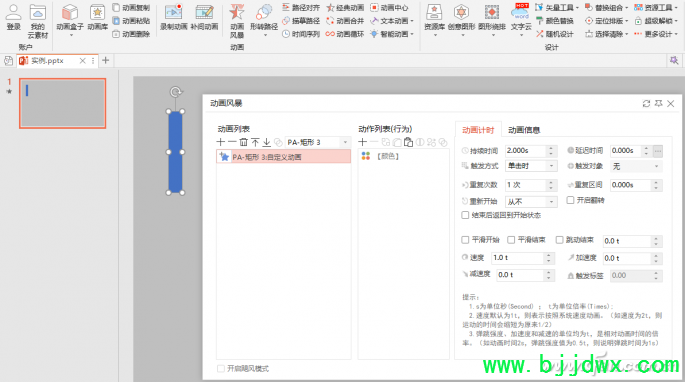Enable 平滑开始 smooth start
The height and width of the screenshot is (382, 685).
point(465,240)
